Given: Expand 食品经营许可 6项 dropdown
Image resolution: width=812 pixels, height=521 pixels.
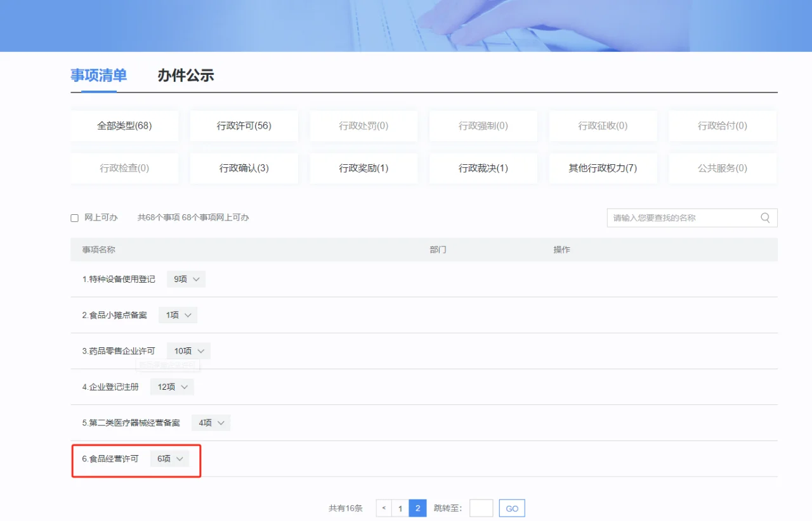Looking at the screenshot, I should 169,458.
